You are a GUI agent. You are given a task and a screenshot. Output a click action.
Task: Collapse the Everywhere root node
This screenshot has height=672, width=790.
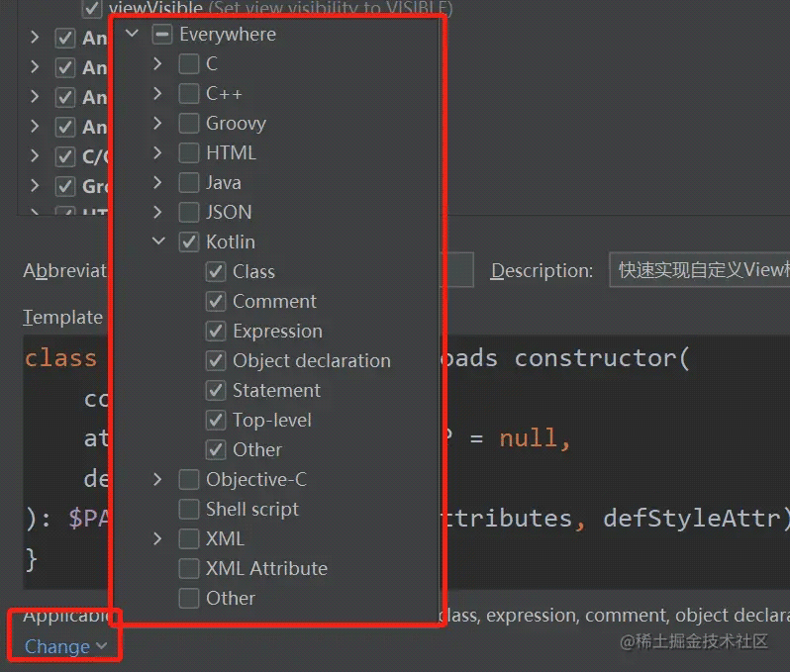coord(132,35)
